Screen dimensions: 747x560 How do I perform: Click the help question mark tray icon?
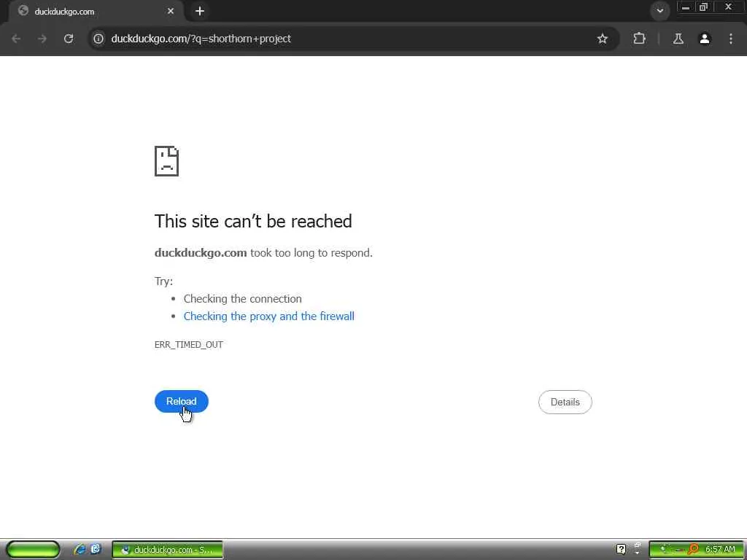point(621,549)
